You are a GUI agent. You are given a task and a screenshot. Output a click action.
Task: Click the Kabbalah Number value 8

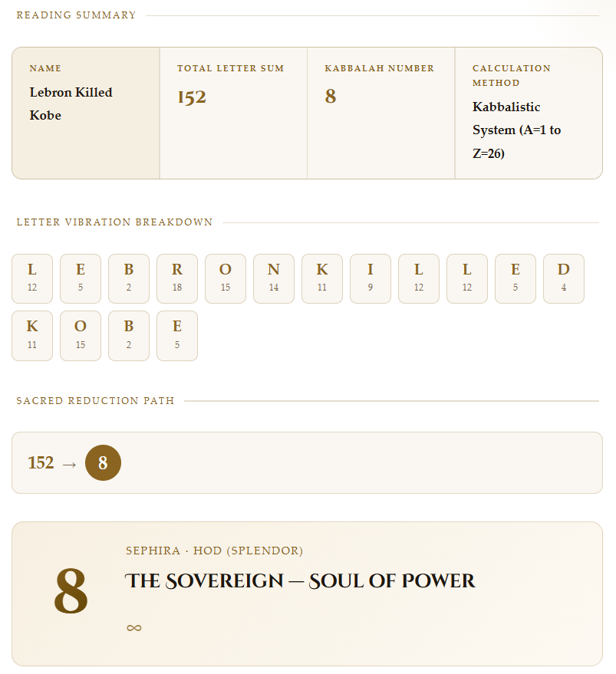pyautogui.click(x=331, y=96)
